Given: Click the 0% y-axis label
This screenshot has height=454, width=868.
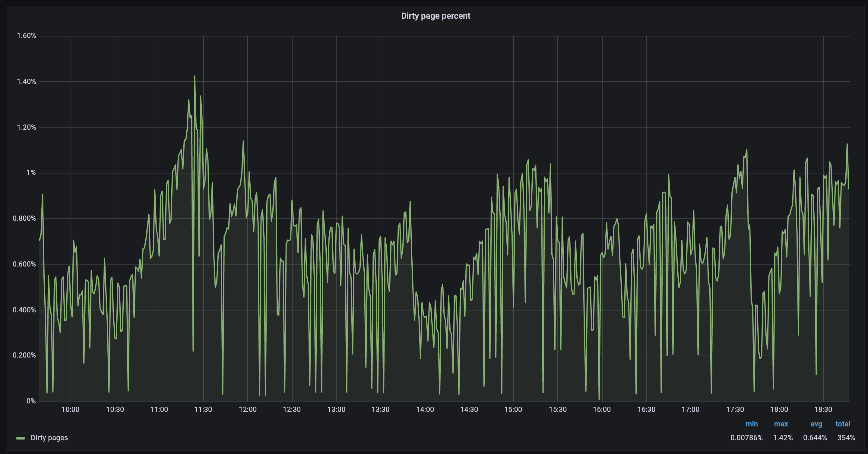Looking at the screenshot, I should tap(31, 401).
